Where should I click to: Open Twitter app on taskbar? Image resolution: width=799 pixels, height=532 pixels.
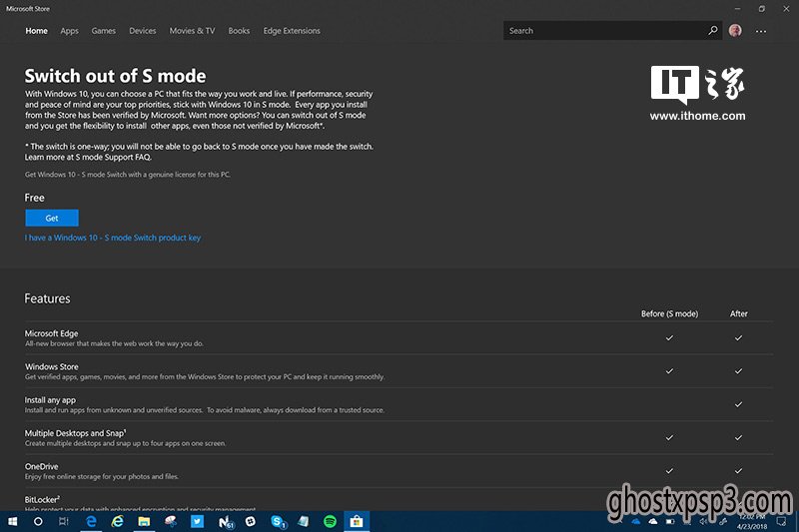coord(197,521)
